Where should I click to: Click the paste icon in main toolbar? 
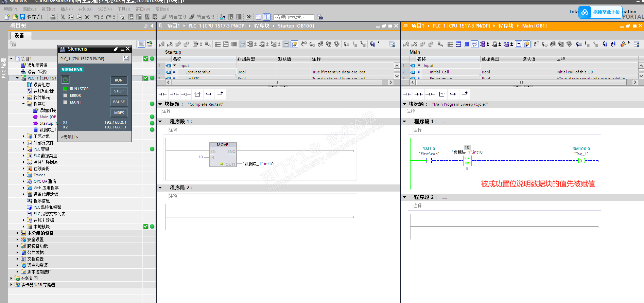[x=79, y=17]
